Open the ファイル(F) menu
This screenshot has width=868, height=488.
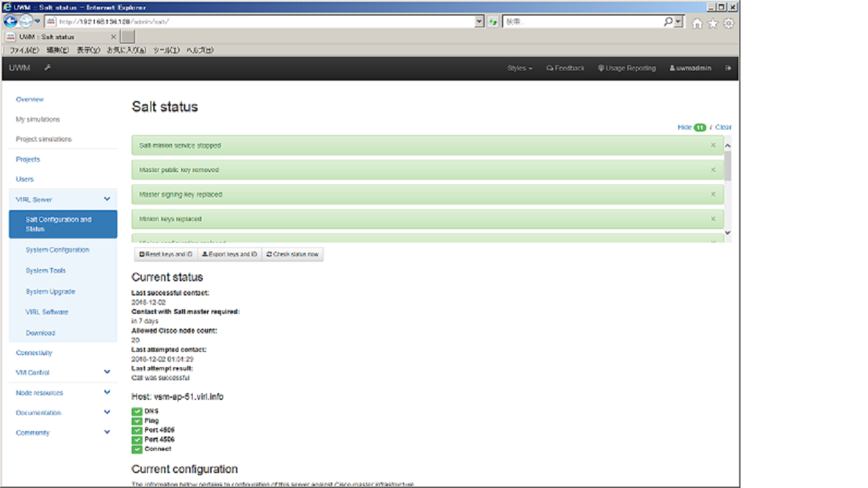(24, 50)
